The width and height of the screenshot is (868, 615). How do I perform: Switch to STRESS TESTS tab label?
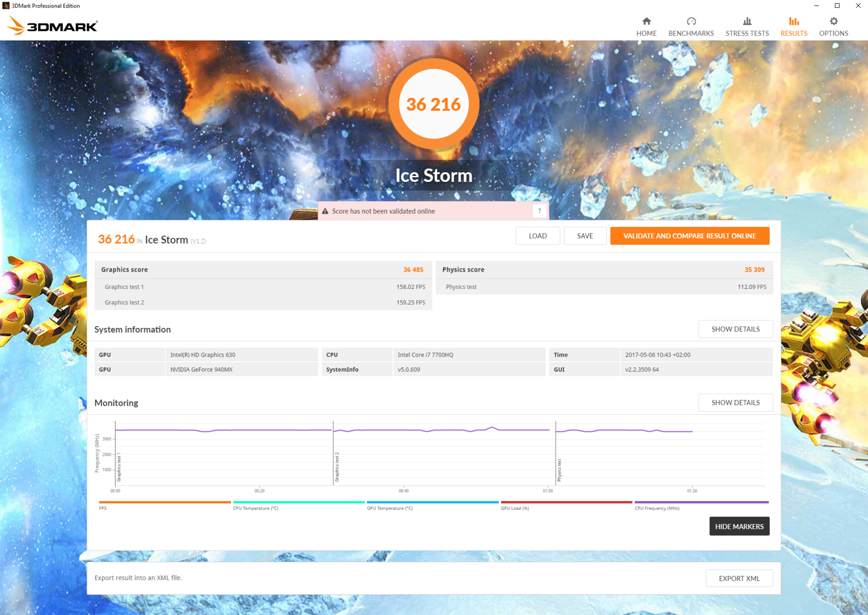point(747,33)
